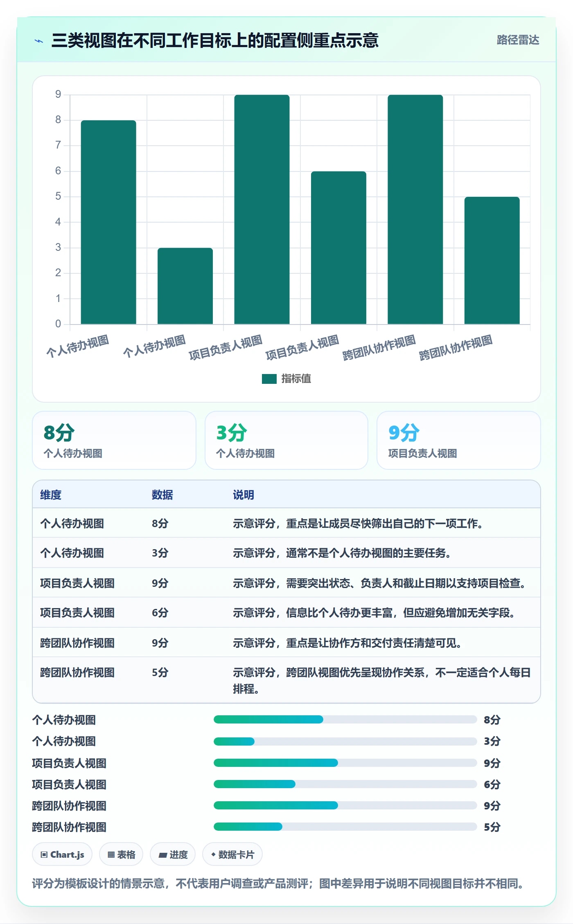The image size is (573, 924).
Task: Select the 进度 chip
Action: 173,854
